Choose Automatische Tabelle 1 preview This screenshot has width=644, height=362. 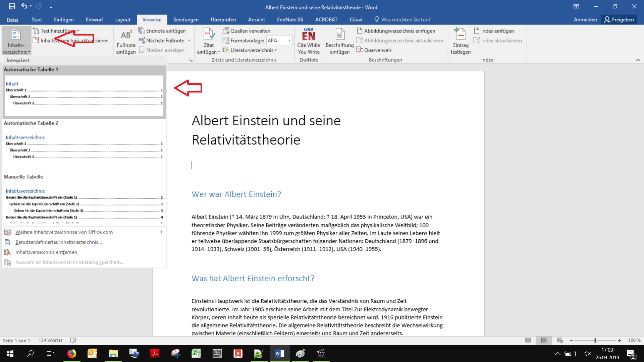tap(84, 96)
